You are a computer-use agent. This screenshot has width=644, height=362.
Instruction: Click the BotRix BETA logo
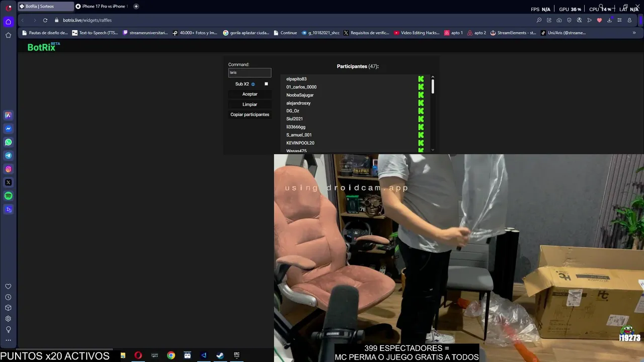click(x=44, y=47)
